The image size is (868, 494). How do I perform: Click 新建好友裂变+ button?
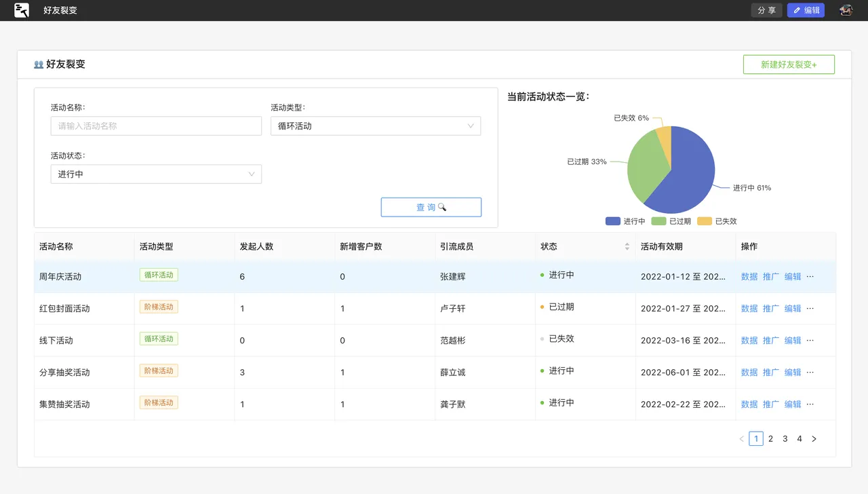point(789,64)
